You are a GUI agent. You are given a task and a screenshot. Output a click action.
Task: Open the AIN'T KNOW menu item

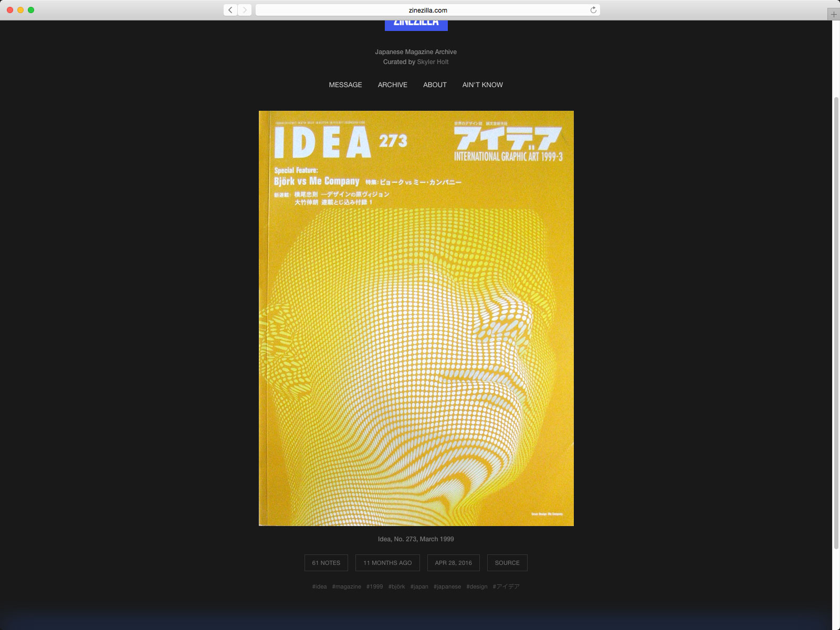coord(482,85)
